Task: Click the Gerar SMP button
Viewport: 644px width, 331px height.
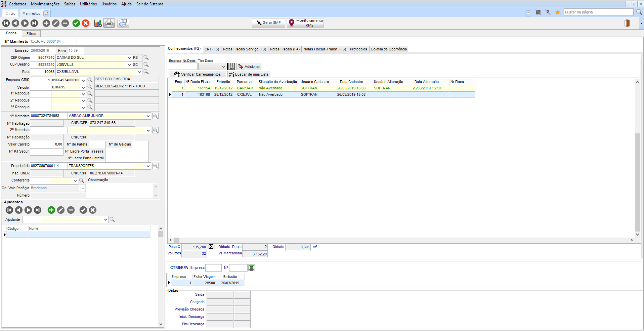Action: tap(268, 23)
